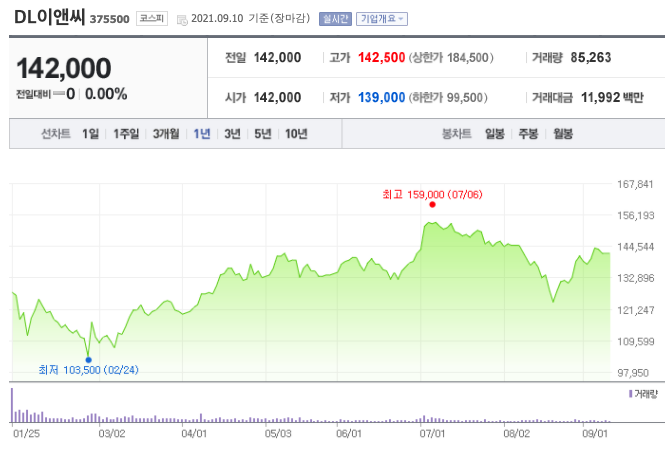Select the 1년 line chart tab

click(202, 134)
